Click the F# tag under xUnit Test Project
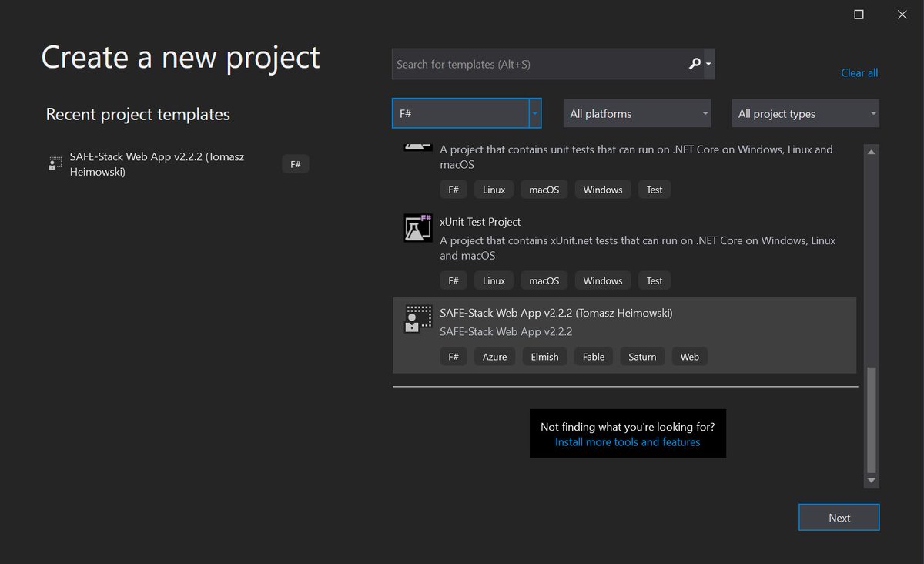This screenshot has height=564, width=924. 454,281
